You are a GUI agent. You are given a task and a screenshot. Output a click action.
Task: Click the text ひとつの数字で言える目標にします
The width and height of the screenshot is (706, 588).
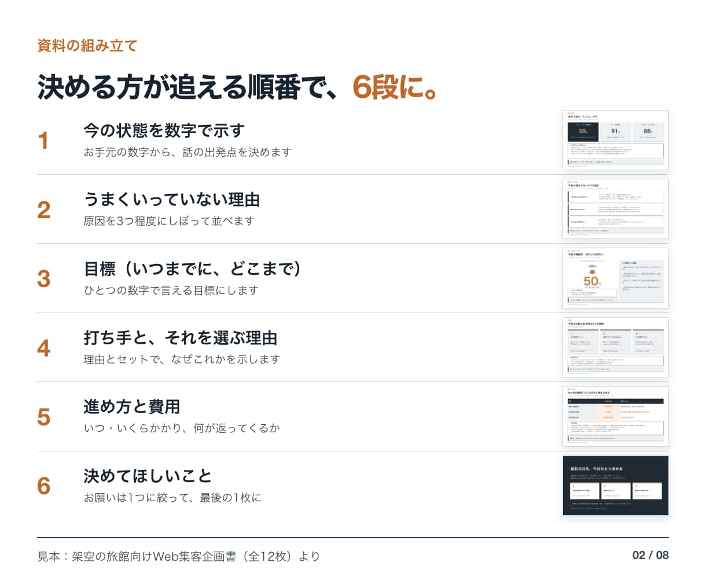coord(171,291)
